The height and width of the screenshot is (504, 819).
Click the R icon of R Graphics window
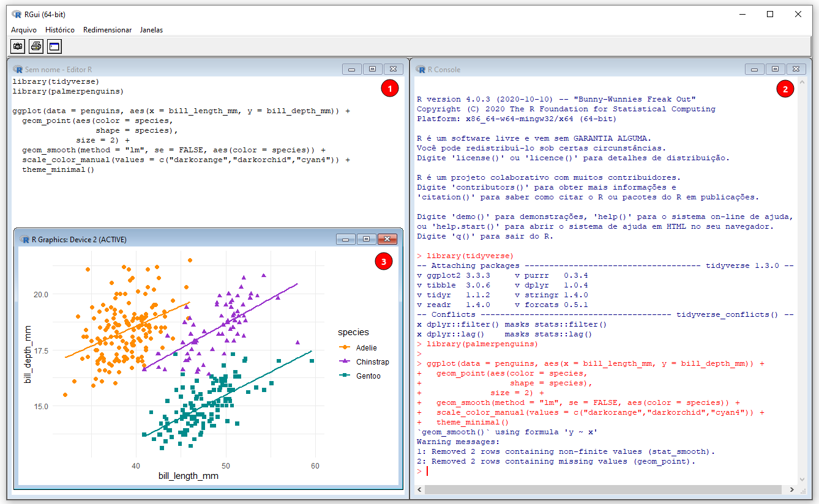(24, 240)
